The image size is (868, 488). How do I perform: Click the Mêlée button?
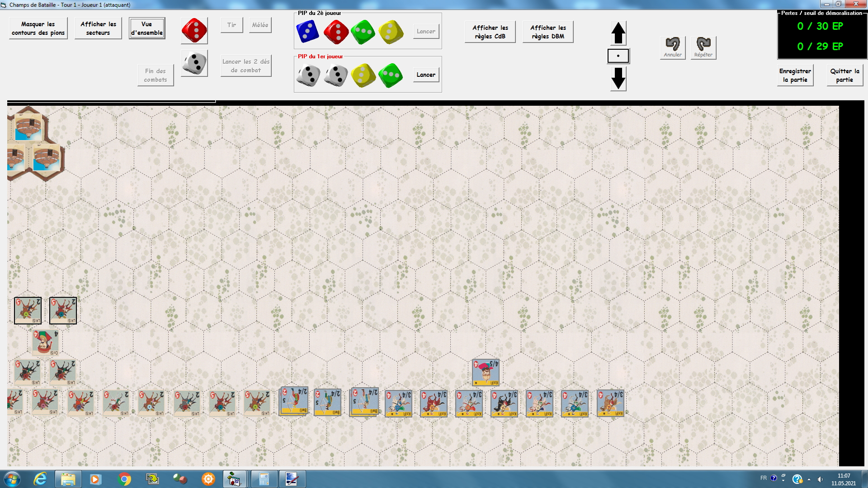260,25
